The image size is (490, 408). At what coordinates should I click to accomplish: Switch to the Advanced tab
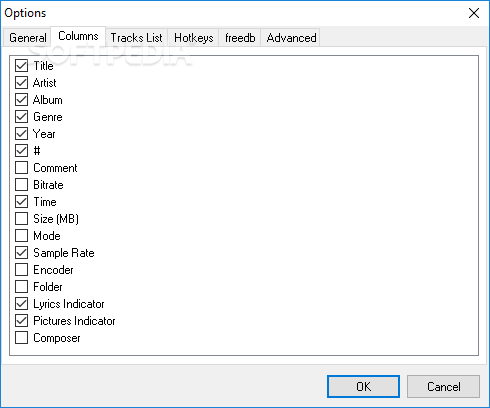(291, 38)
